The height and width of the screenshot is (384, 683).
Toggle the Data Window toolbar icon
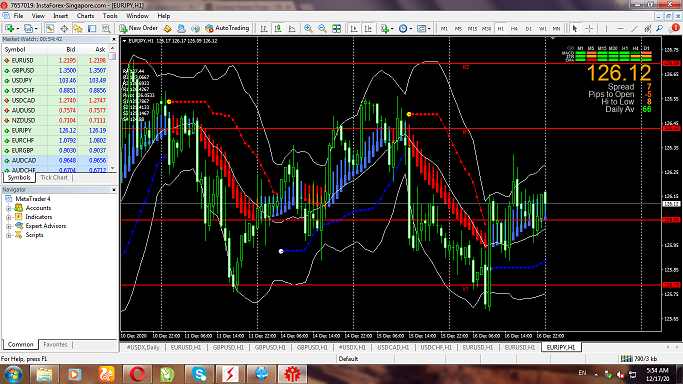point(64,28)
